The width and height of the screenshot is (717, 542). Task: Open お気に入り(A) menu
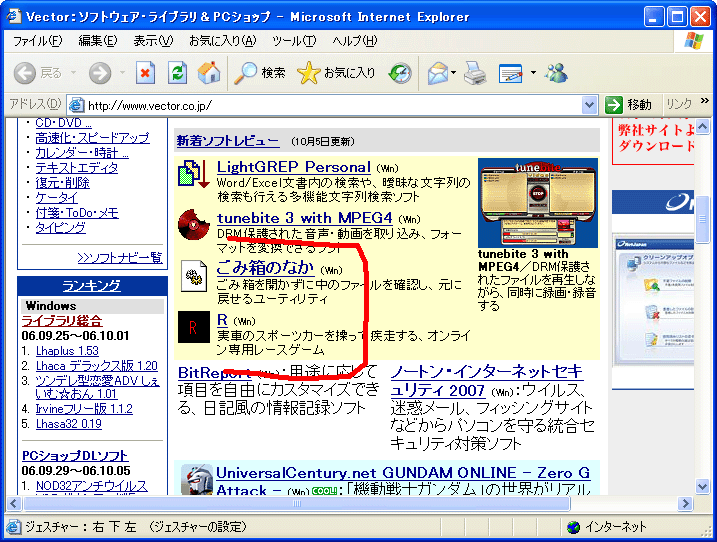click(x=223, y=41)
